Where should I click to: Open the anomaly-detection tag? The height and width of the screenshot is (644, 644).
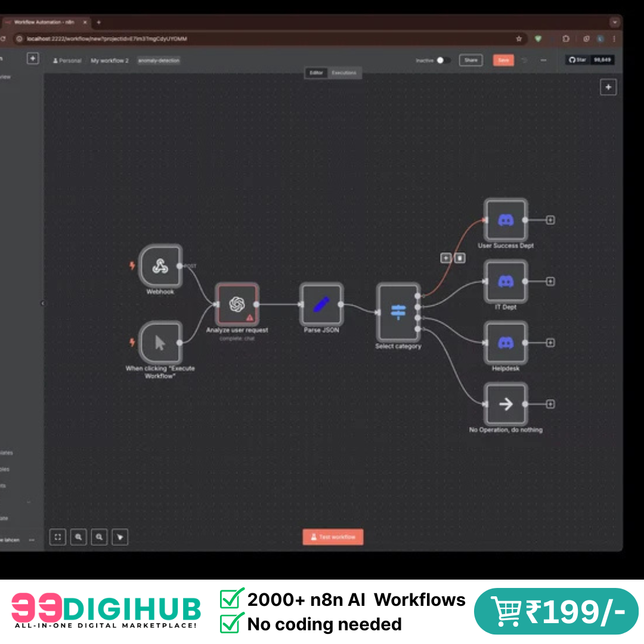[159, 60]
